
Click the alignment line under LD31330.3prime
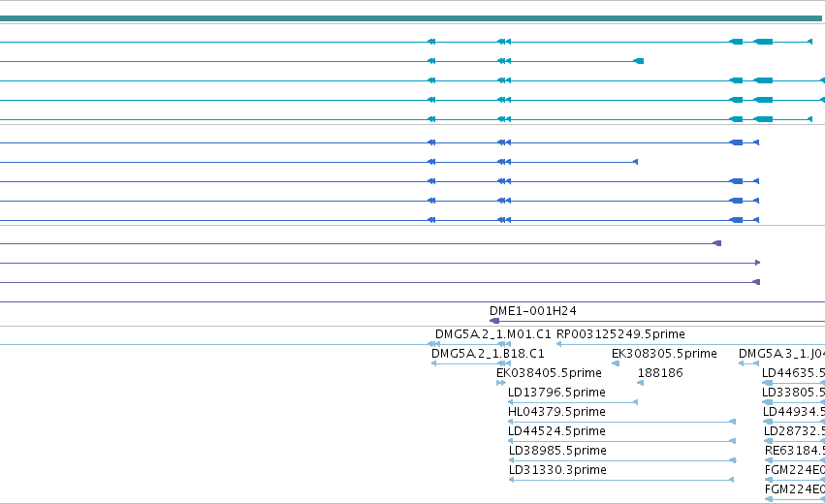[x=621, y=480]
